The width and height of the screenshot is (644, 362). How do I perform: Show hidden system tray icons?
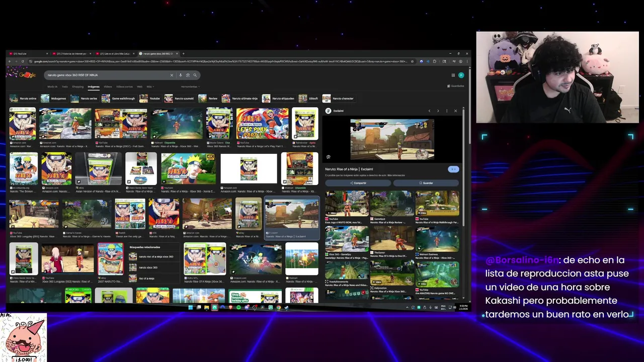407,307
